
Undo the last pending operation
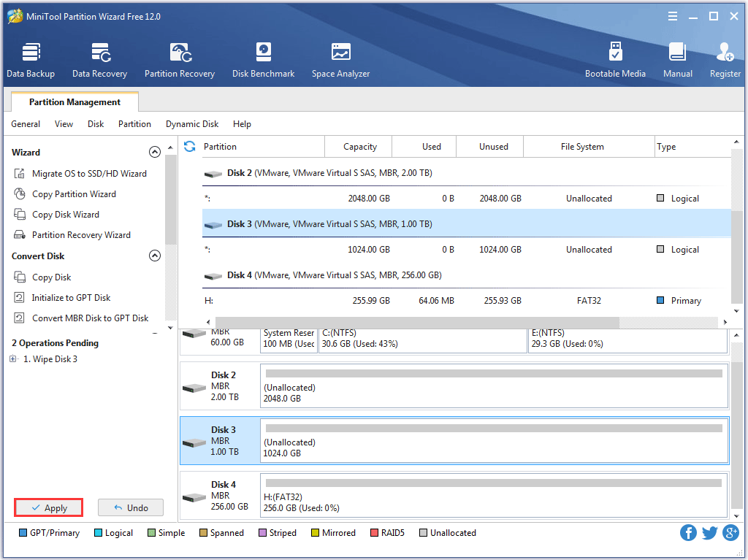[131, 507]
